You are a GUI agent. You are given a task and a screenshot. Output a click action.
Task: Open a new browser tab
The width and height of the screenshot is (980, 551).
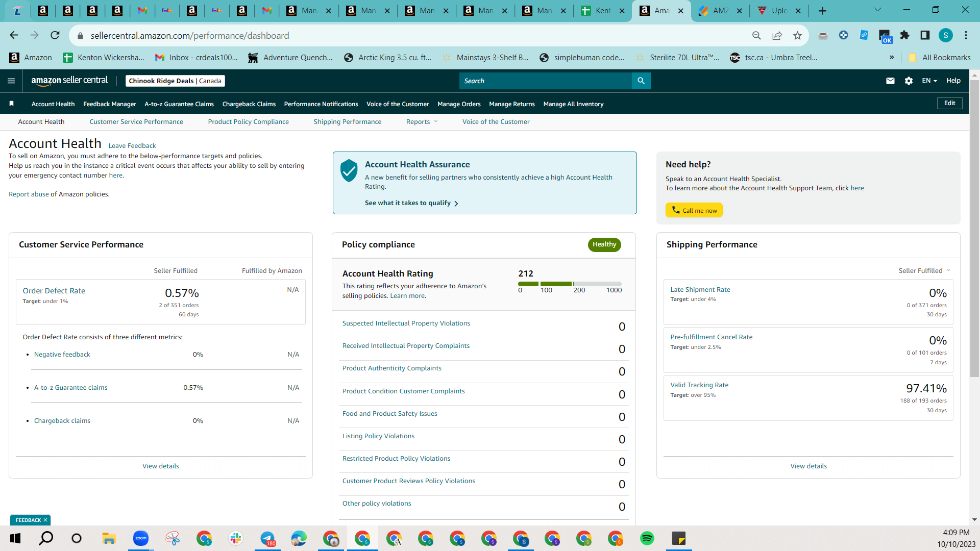[822, 11]
